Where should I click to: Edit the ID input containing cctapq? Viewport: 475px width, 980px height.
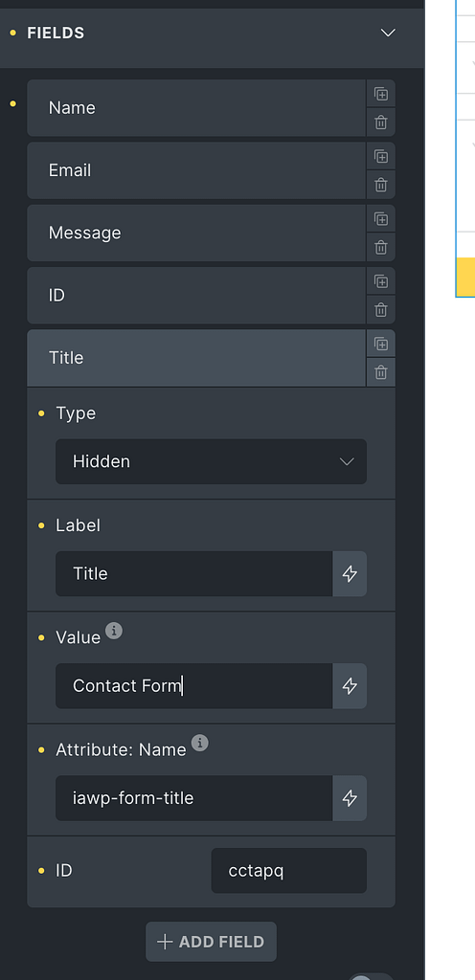289,871
